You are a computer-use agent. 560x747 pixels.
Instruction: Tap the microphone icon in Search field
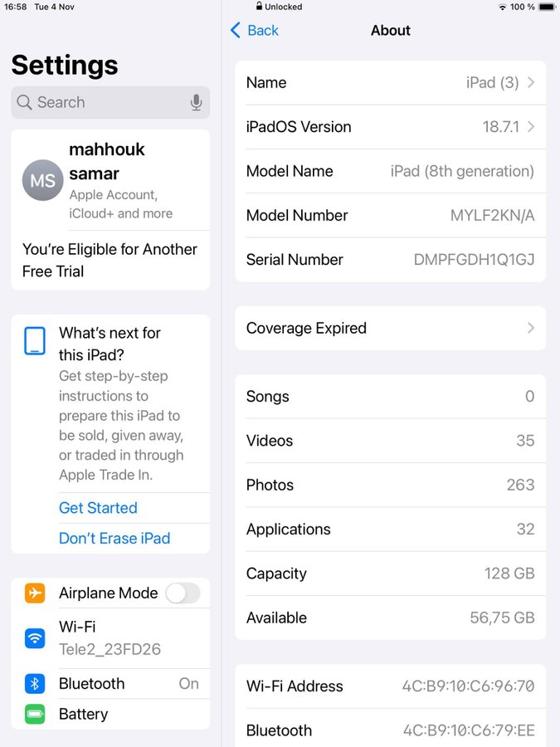tap(196, 102)
